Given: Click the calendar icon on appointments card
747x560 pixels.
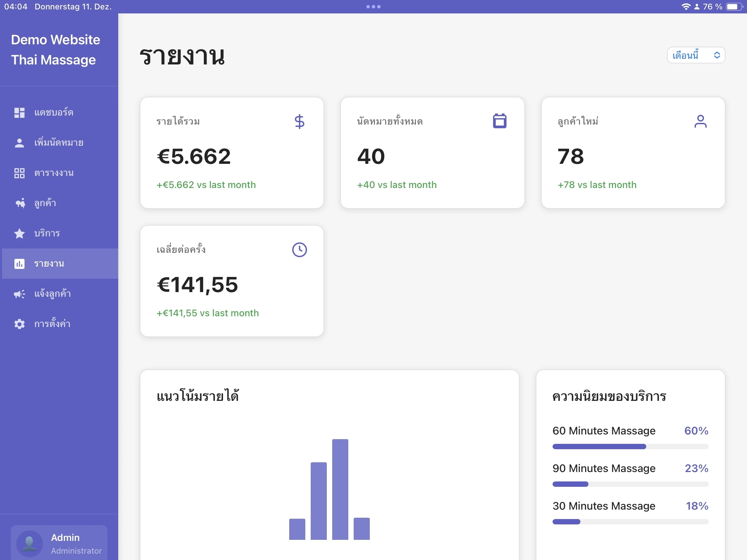Looking at the screenshot, I should [x=499, y=121].
